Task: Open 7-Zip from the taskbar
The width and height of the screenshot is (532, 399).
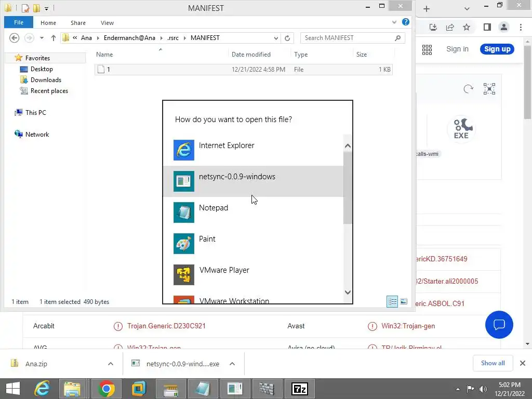Action: click(300, 389)
